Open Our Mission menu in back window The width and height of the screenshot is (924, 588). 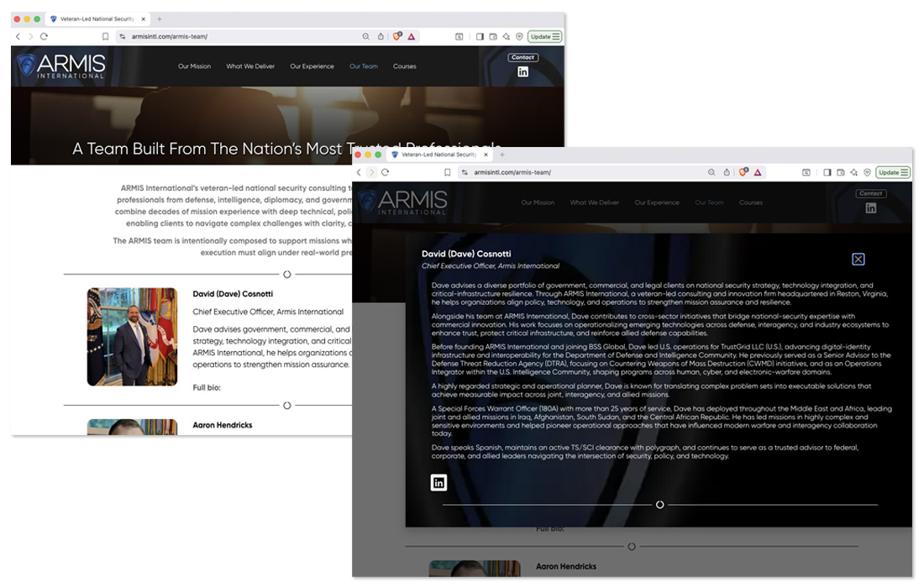coord(195,66)
